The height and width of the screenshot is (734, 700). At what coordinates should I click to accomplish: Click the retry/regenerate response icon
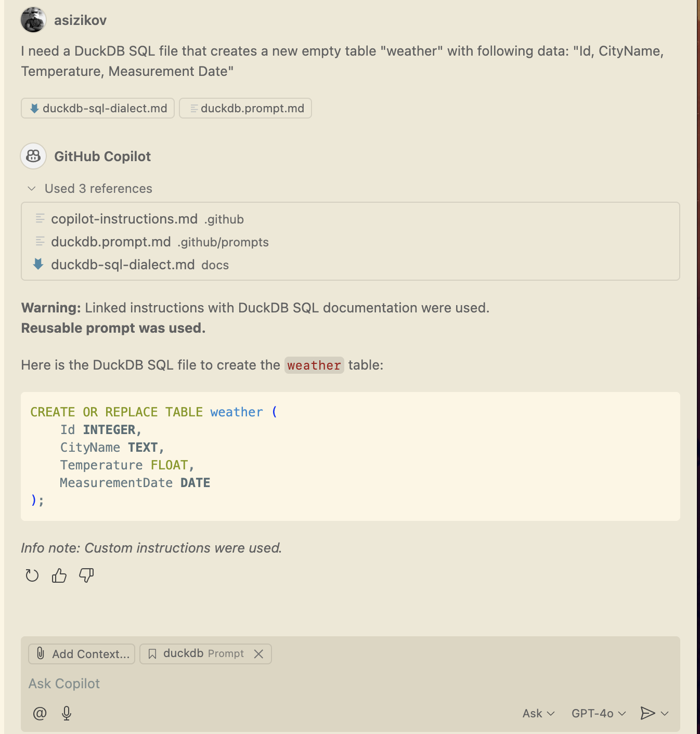pyautogui.click(x=32, y=575)
